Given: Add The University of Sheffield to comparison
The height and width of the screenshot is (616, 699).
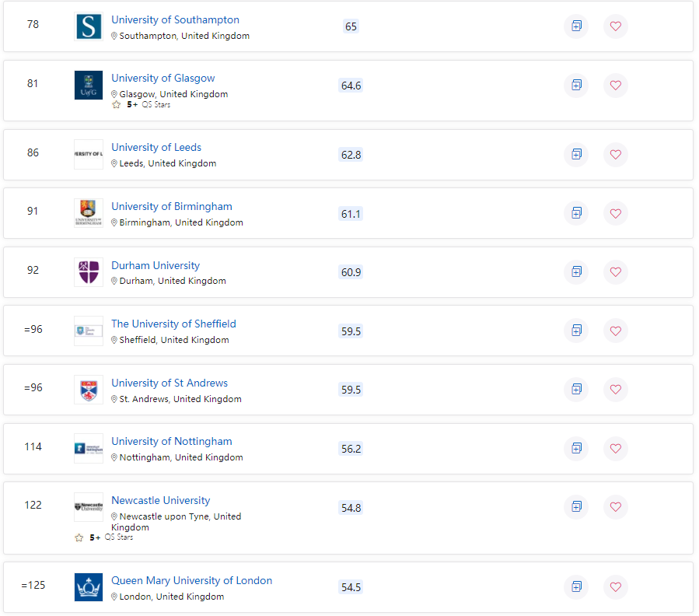Looking at the screenshot, I should (576, 331).
